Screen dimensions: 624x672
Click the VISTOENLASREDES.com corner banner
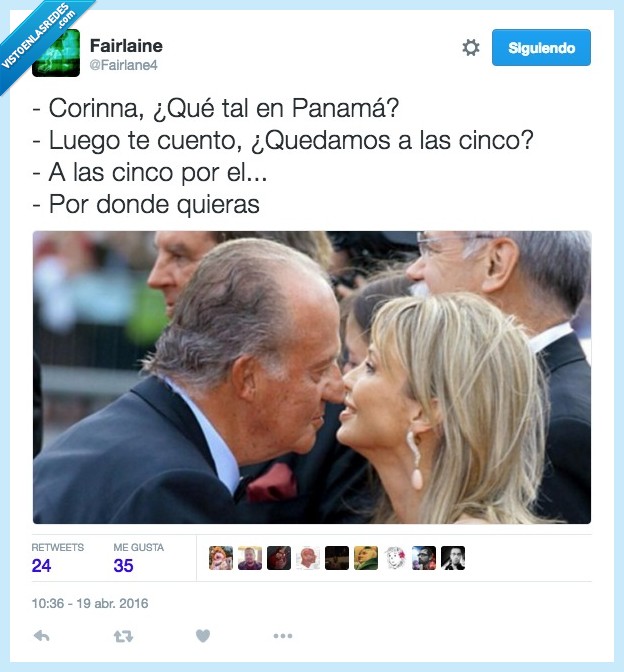[39, 36]
